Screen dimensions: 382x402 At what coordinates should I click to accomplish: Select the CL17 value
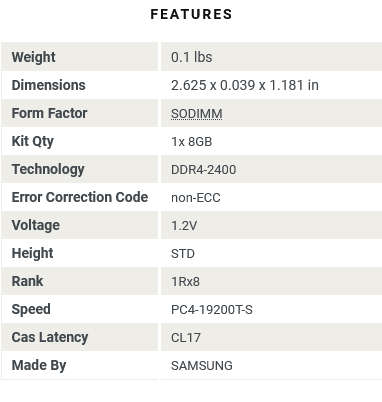(x=186, y=338)
